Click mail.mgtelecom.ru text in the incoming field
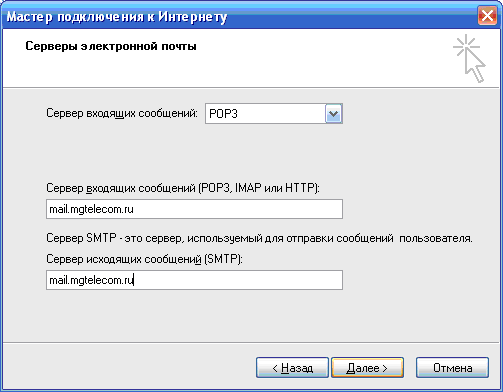The height and width of the screenshot is (392, 503). point(91,209)
